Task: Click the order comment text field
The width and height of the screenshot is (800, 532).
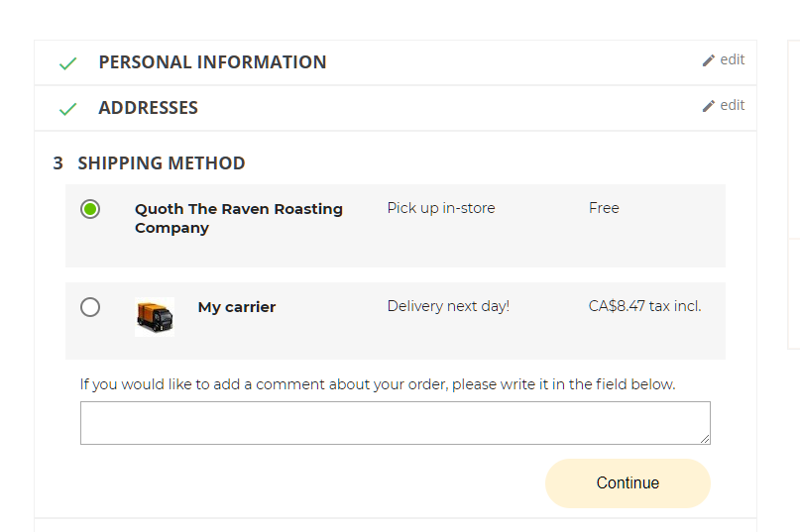Action: 395,423
